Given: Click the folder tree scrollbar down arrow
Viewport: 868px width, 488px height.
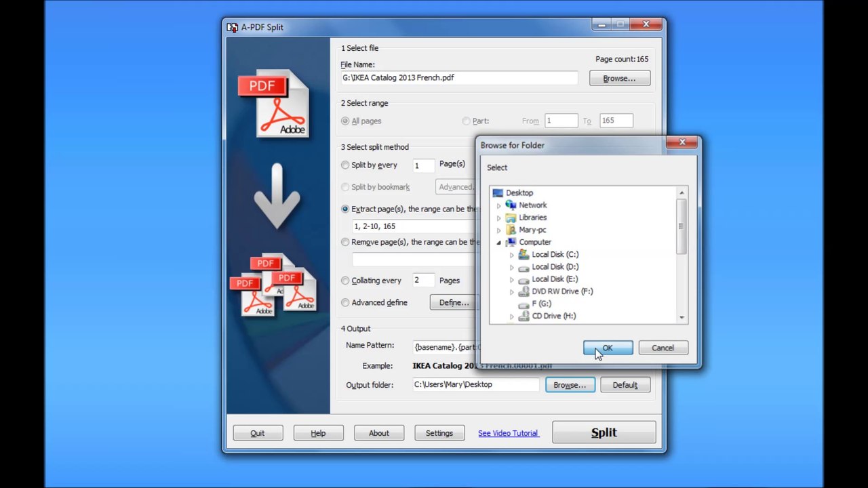Looking at the screenshot, I should (x=682, y=317).
